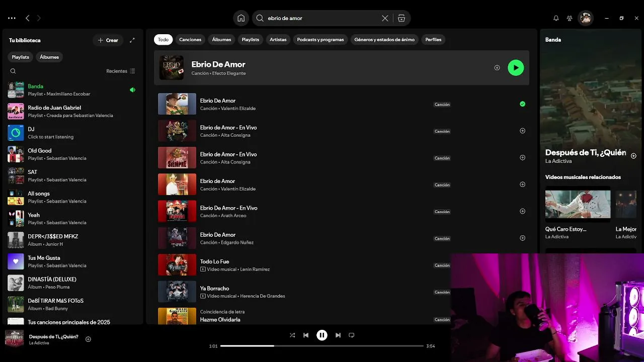Open the Home screen
Screen dimensions: 644x362
point(241,18)
